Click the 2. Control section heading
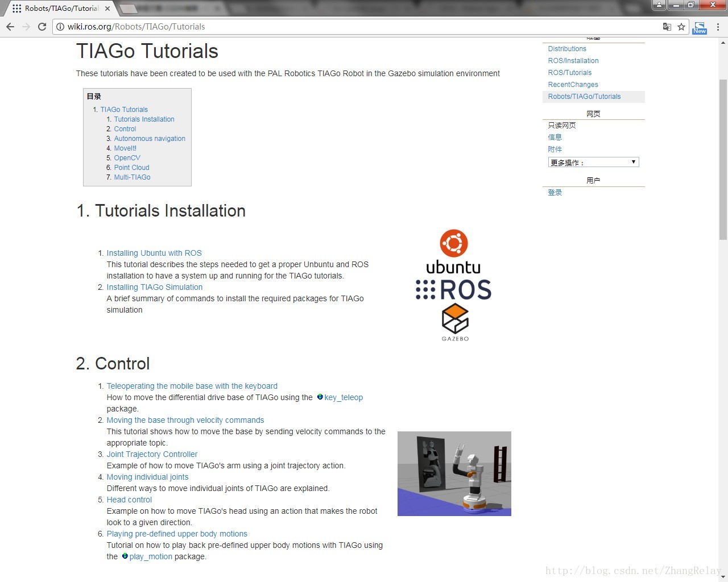This screenshot has width=728, height=582. pyautogui.click(x=113, y=364)
